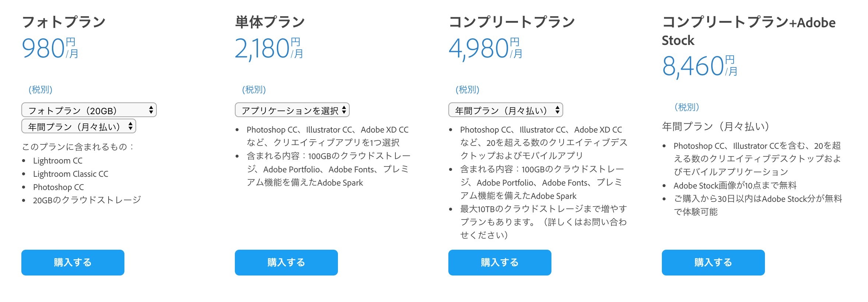
Task: Click the 4,980円/月 price
Action: (x=486, y=48)
